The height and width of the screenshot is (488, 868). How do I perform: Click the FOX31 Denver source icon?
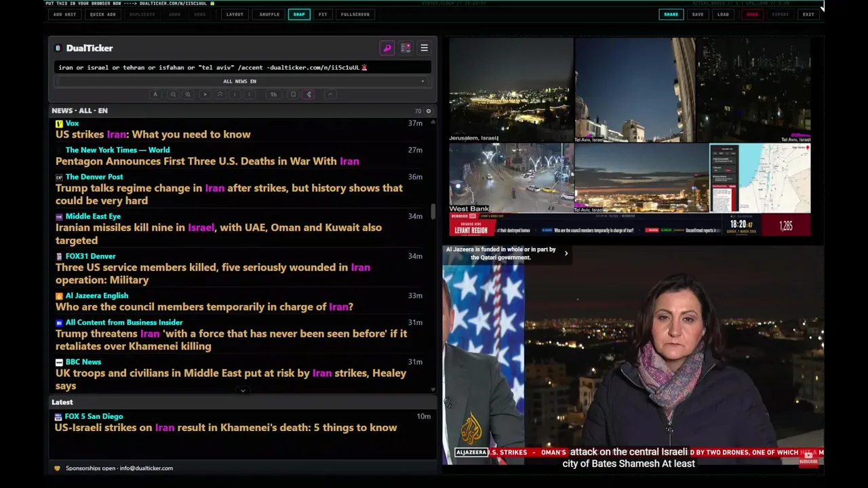59,256
